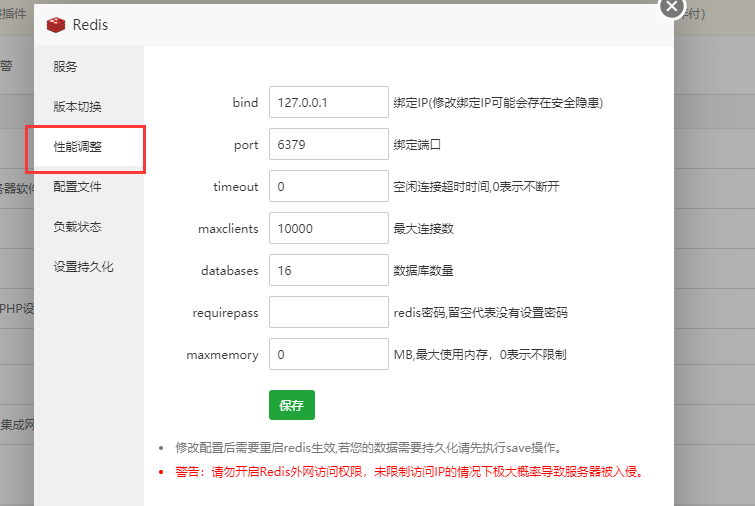Click the 'maxmemory' field label
Viewport: 755px width, 506px height.
click(x=222, y=355)
